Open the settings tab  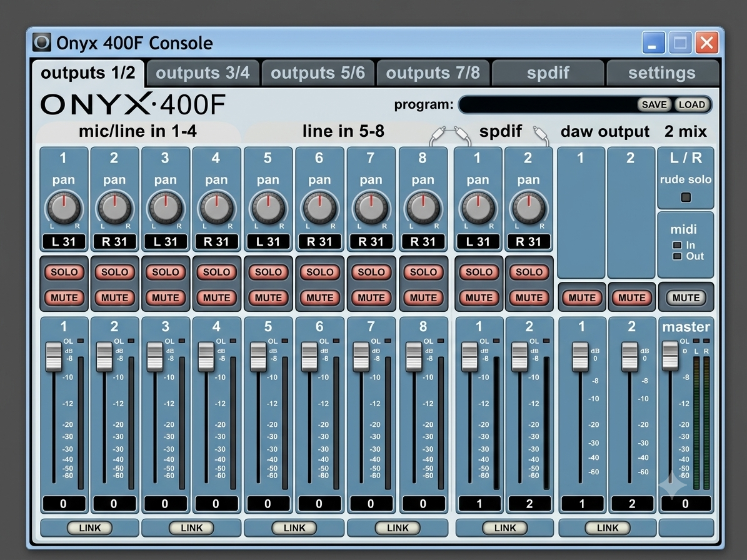pyautogui.click(x=662, y=73)
